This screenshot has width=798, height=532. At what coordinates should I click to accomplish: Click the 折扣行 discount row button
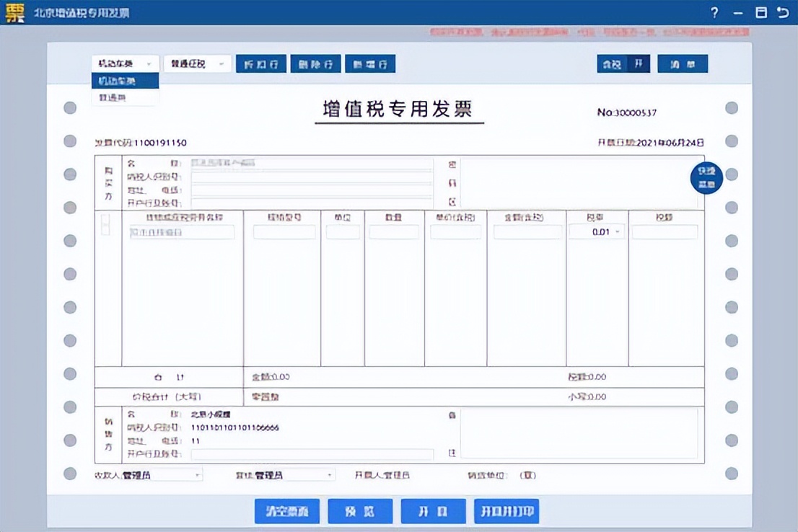click(260, 63)
